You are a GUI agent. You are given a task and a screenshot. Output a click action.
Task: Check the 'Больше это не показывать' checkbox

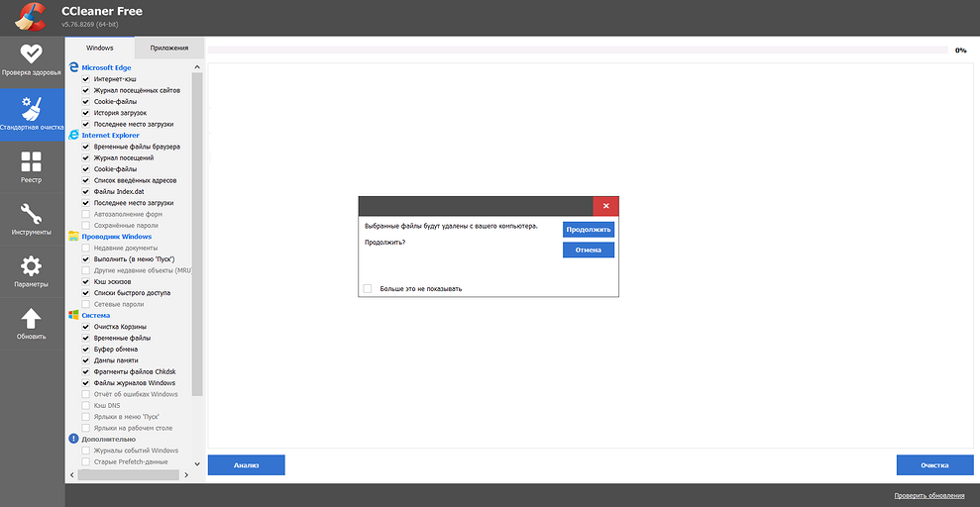click(368, 288)
